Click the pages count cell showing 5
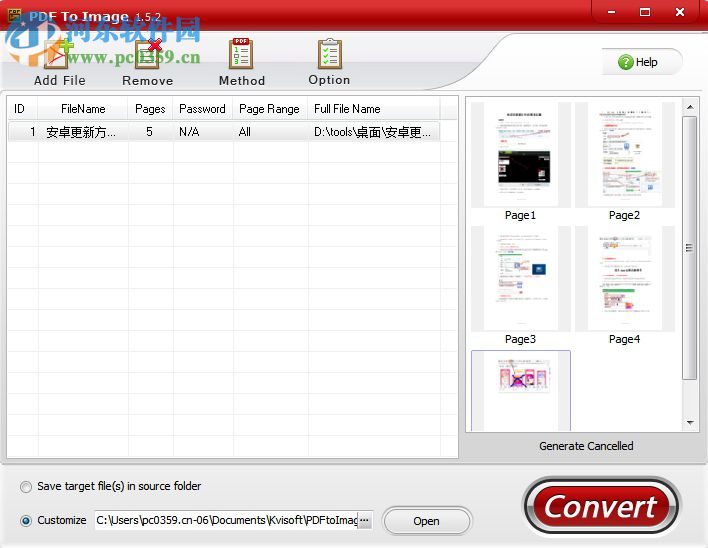The image size is (708, 548). point(149,132)
